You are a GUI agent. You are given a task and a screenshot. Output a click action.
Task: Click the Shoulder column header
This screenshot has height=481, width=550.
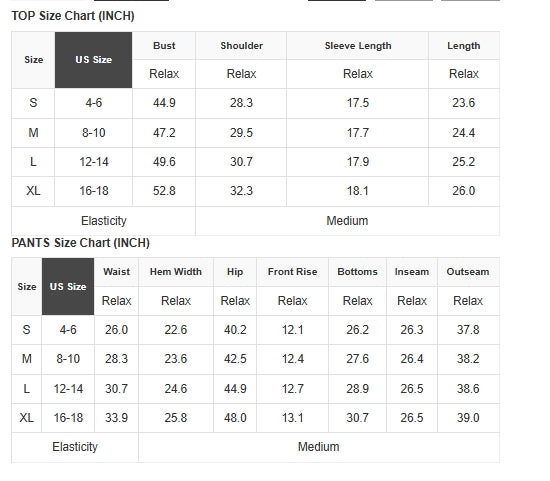(x=241, y=46)
